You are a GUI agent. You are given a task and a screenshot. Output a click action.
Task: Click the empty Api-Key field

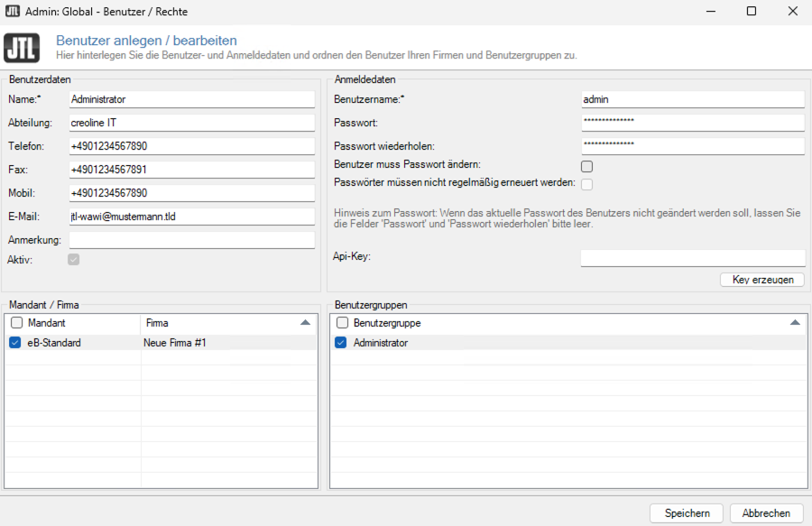pos(692,258)
